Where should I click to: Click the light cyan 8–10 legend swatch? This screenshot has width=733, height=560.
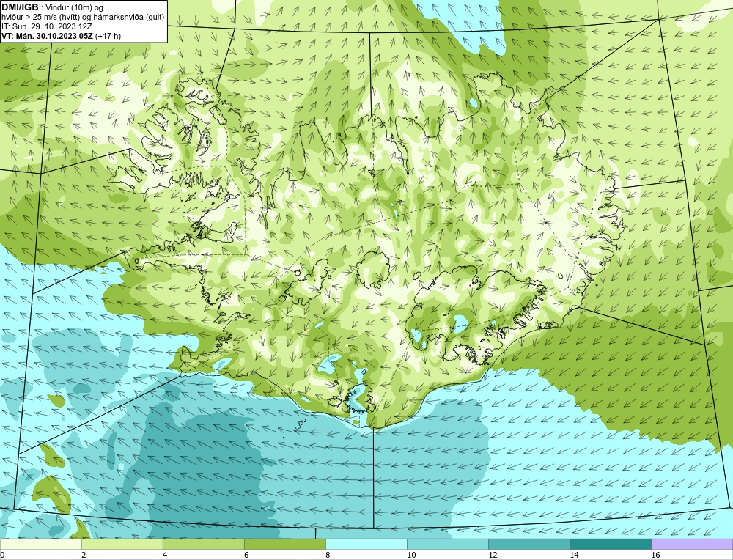(x=366, y=544)
